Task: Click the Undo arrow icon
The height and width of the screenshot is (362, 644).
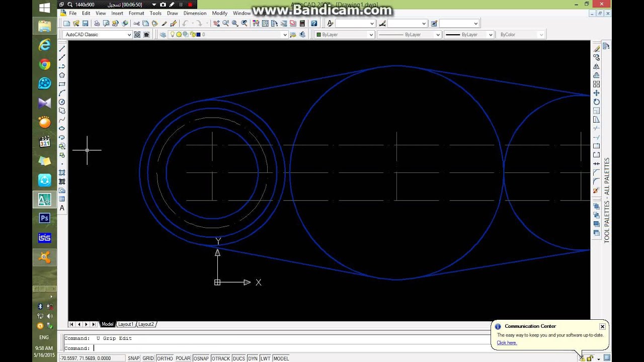Action: click(185, 23)
